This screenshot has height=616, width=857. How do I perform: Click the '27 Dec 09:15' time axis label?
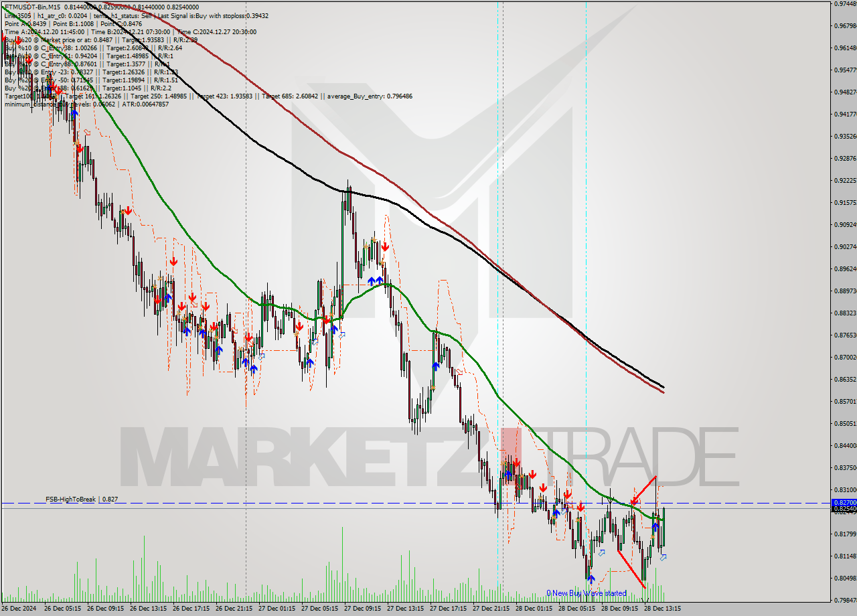pos(362,609)
